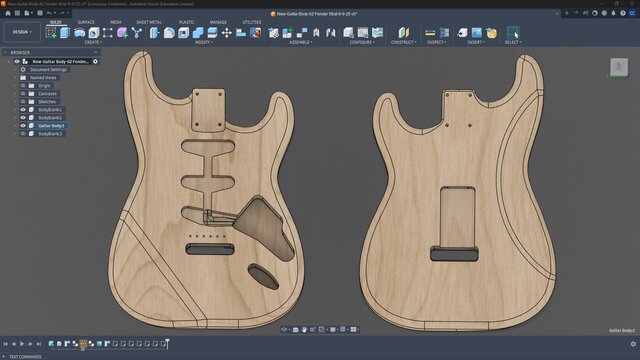Viewport: 640px width, 360px height.
Task: Select the Offset Face tool
Action: 212,33
